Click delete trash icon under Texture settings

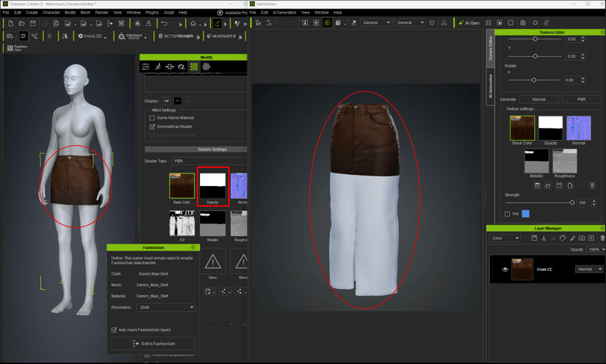(592, 185)
